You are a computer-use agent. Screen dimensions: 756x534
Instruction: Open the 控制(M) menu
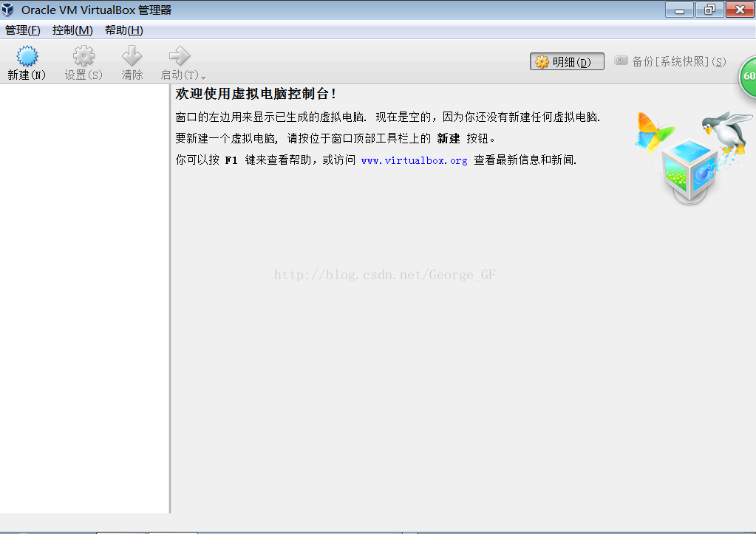point(72,30)
